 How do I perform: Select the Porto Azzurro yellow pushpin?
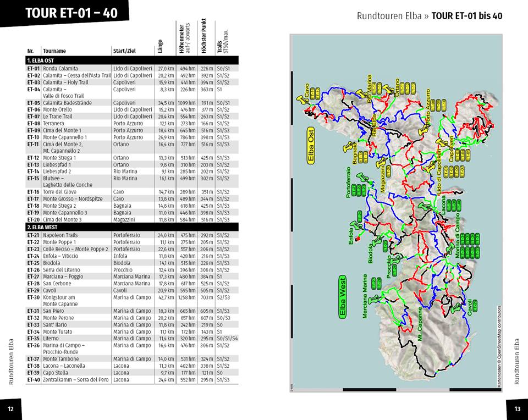425,130
